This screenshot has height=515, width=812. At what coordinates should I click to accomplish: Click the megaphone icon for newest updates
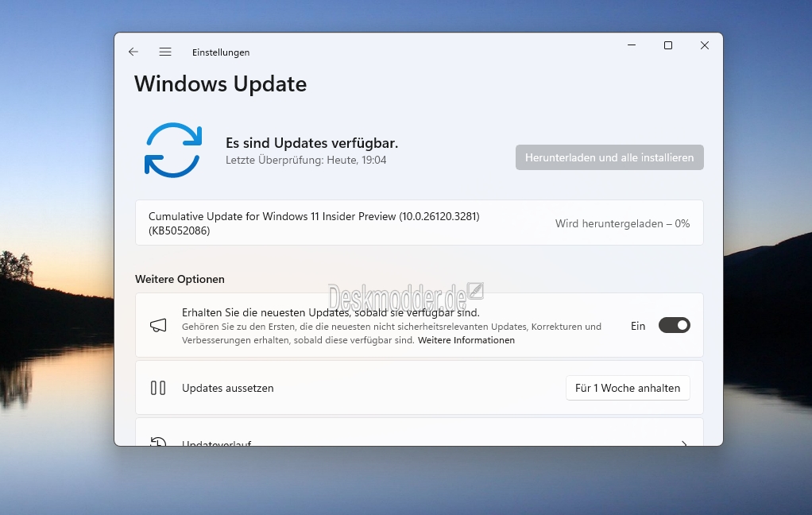pyautogui.click(x=158, y=325)
